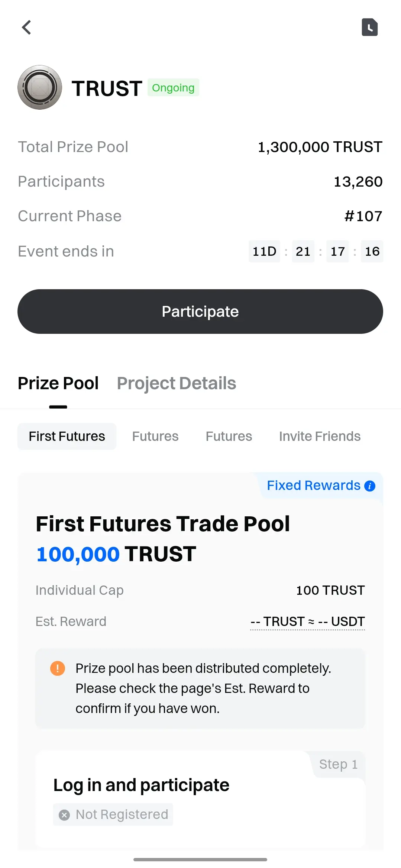
Task: Open the Project Details tab
Action: point(177,383)
